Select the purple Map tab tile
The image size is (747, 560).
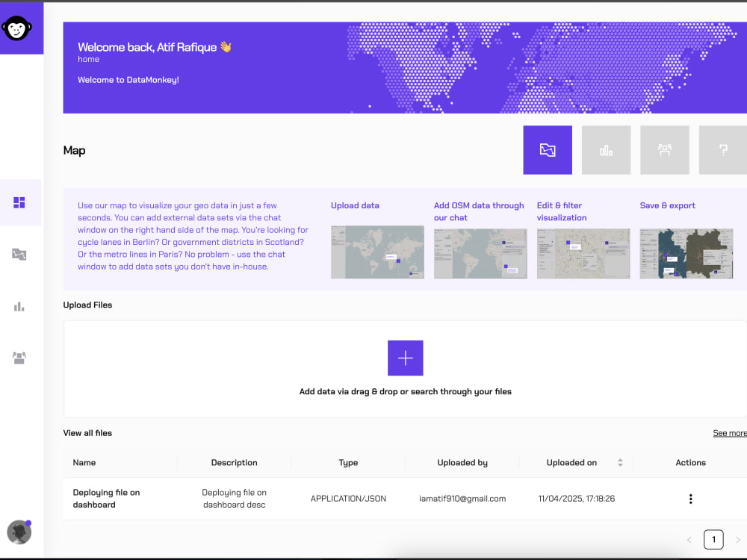[x=548, y=150]
